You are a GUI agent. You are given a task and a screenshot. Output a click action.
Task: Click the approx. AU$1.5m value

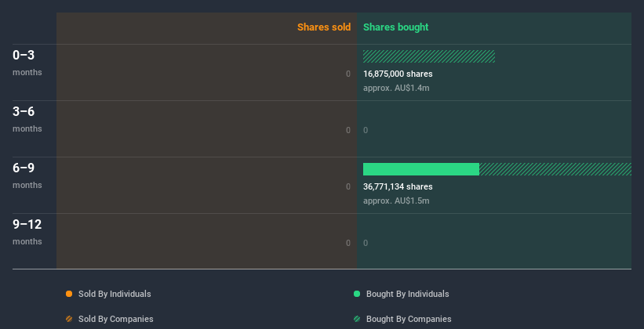pyautogui.click(x=396, y=201)
